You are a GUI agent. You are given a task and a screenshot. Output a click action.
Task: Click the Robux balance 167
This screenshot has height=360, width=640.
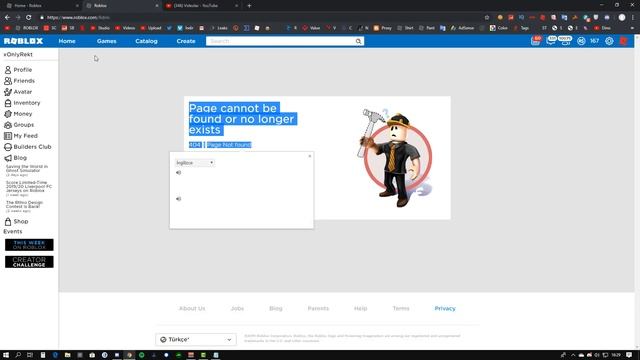coord(595,41)
